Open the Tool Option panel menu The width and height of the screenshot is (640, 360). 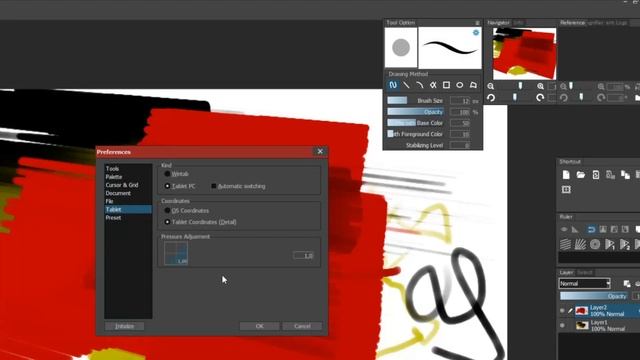[477, 23]
